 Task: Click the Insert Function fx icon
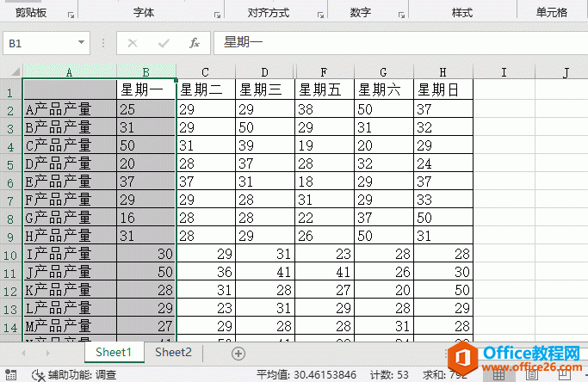195,43
